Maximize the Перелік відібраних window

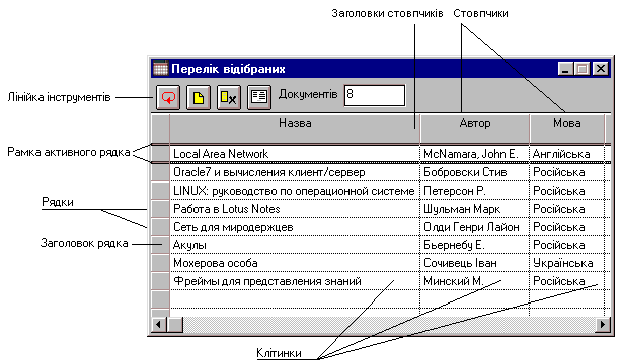click(582, 69)
